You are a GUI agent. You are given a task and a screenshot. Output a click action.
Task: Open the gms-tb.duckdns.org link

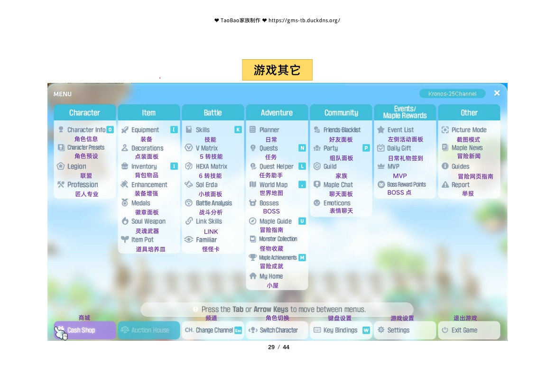pyautogui.click(x=304, y=20)
